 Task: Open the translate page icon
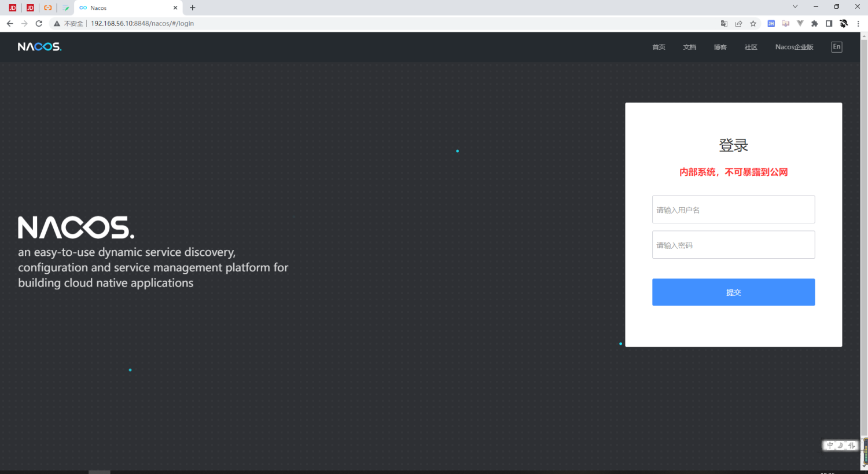coord(724,24)
